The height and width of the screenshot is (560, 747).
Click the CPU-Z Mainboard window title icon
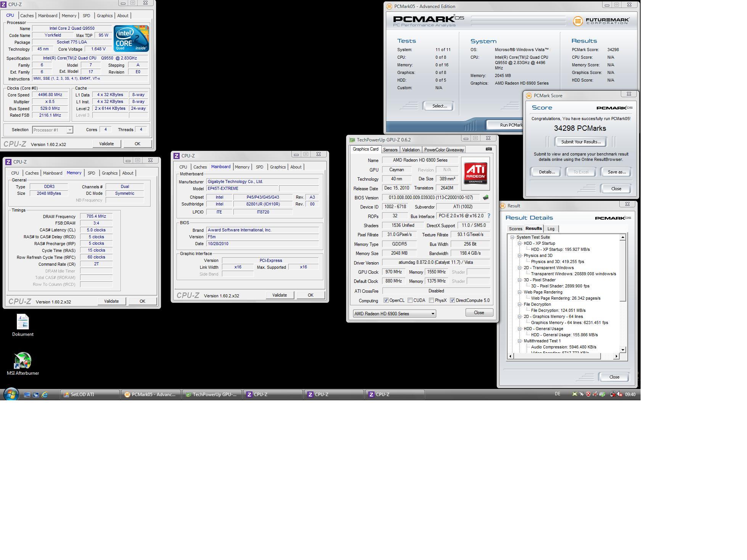tap(176, 156)
